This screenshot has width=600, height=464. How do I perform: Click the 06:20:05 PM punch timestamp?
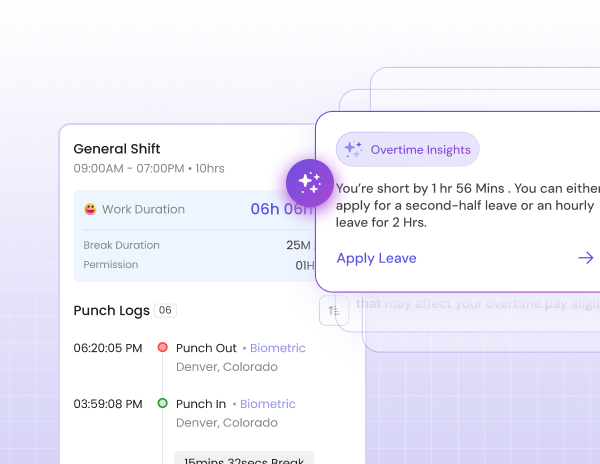pyautogui.click(x=108, y=348)
